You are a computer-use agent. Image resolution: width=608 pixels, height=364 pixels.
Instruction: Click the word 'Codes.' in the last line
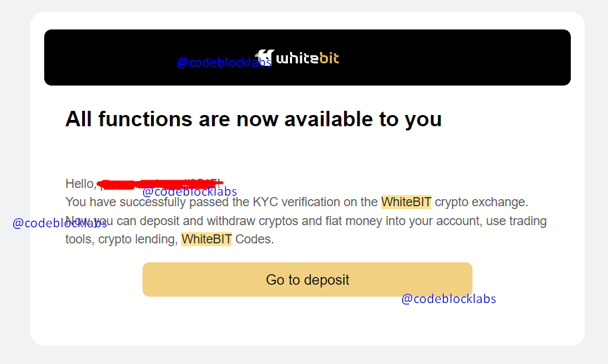pyautogui.click(x=254, y=239)
